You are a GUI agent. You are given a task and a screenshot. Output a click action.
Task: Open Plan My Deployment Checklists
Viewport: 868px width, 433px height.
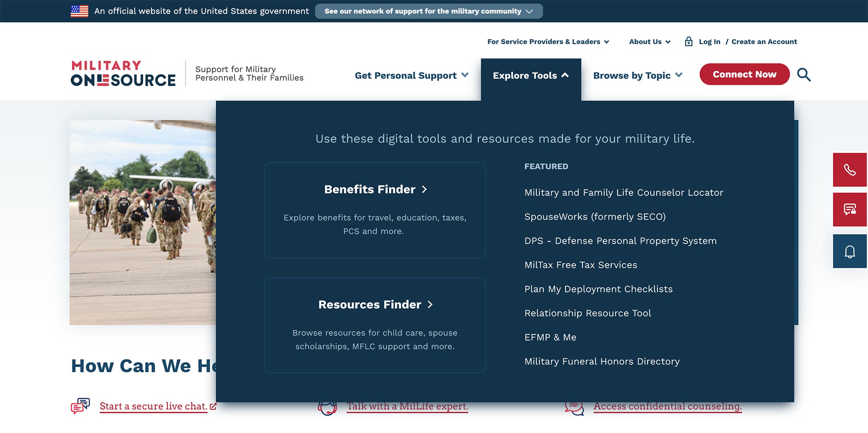[598, 289]
